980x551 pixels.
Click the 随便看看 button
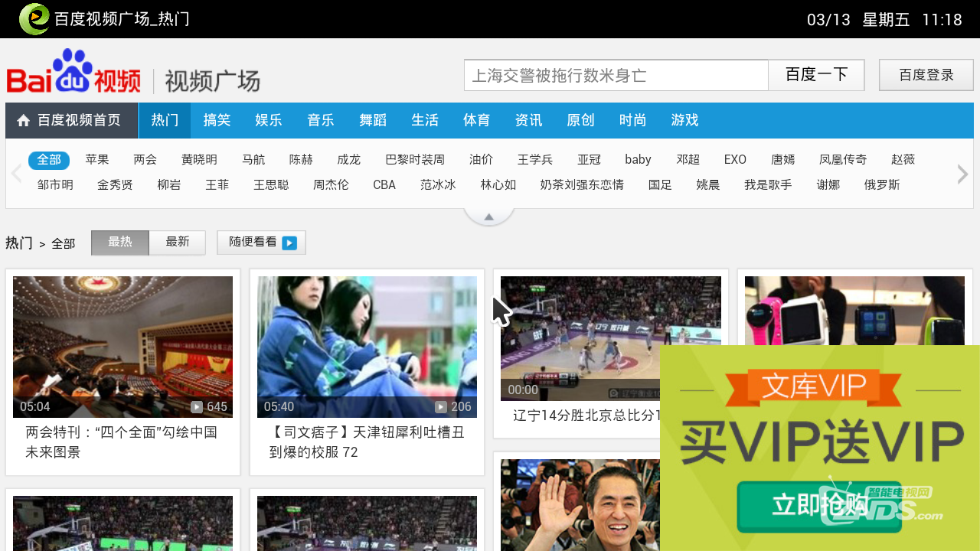(261, 243)
